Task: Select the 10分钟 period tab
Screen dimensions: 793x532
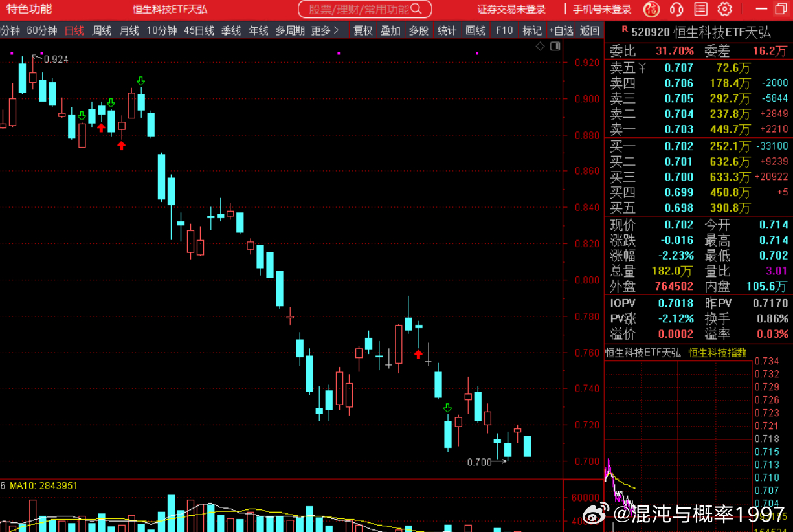Action: (x=162, y=30)
